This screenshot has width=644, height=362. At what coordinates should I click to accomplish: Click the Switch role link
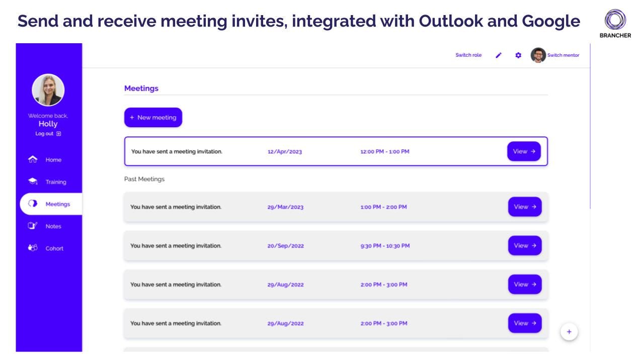pos(468,55)
